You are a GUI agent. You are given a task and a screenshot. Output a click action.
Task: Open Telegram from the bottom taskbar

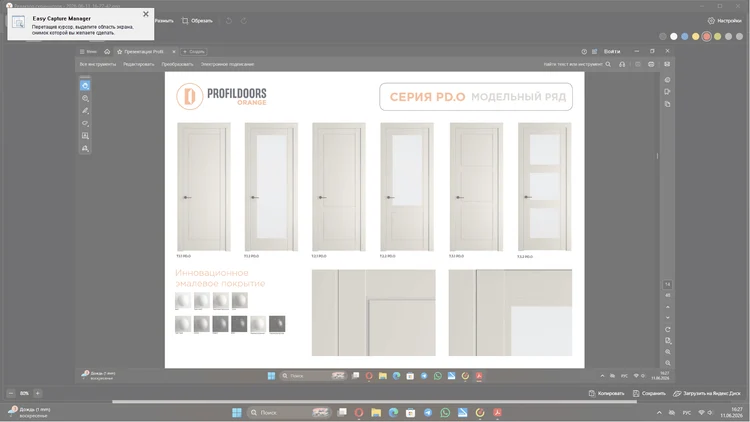point(428,412)
